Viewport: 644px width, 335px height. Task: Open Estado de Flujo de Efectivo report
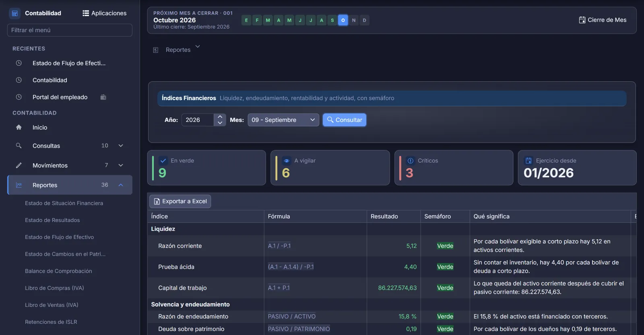(x=59, y=237)
